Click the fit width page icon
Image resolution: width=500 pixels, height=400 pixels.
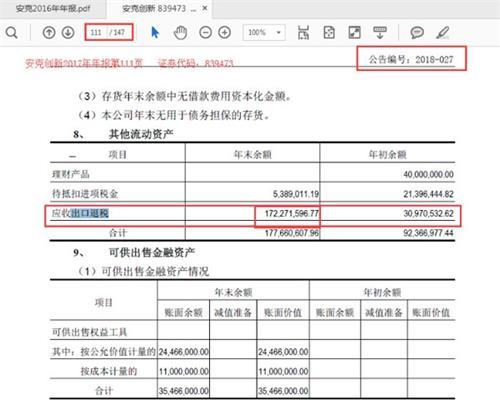point(303,33)
